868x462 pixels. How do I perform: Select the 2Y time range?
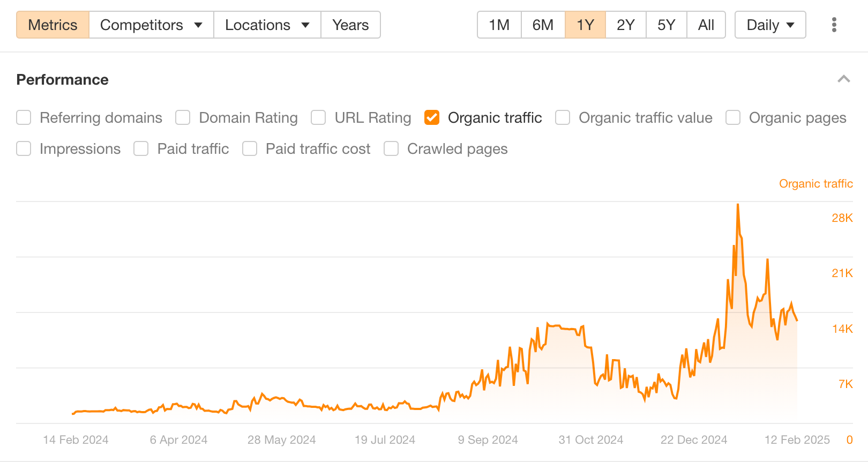(x=626, y=25)
